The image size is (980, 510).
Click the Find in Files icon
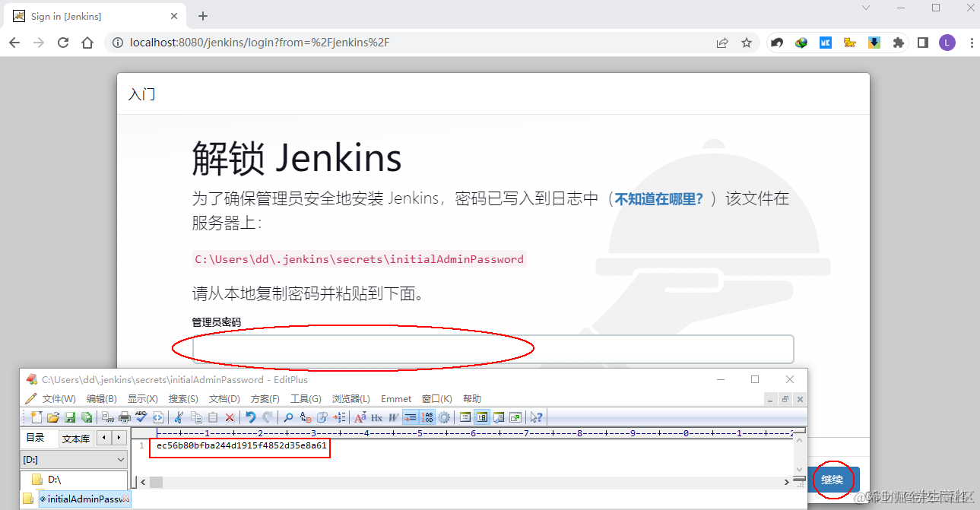coord(322,417)
